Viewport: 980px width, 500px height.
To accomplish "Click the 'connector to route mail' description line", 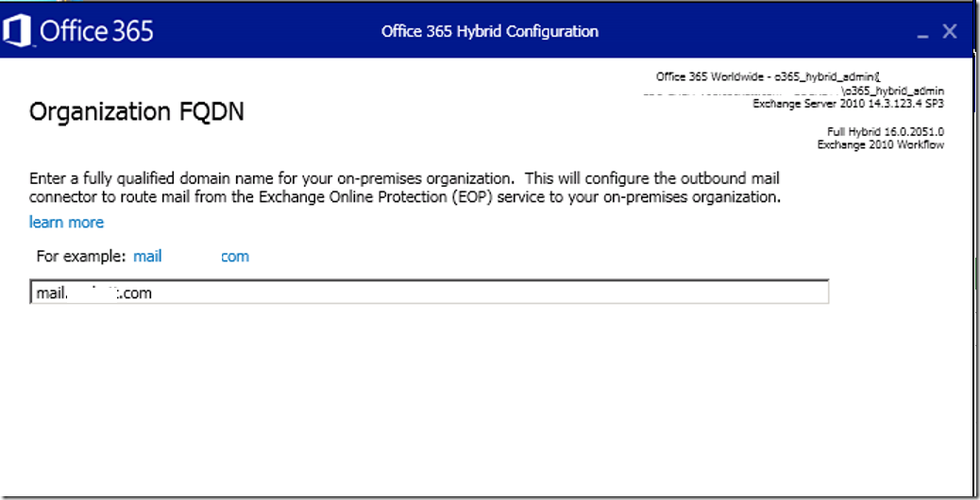I will 405,197.
